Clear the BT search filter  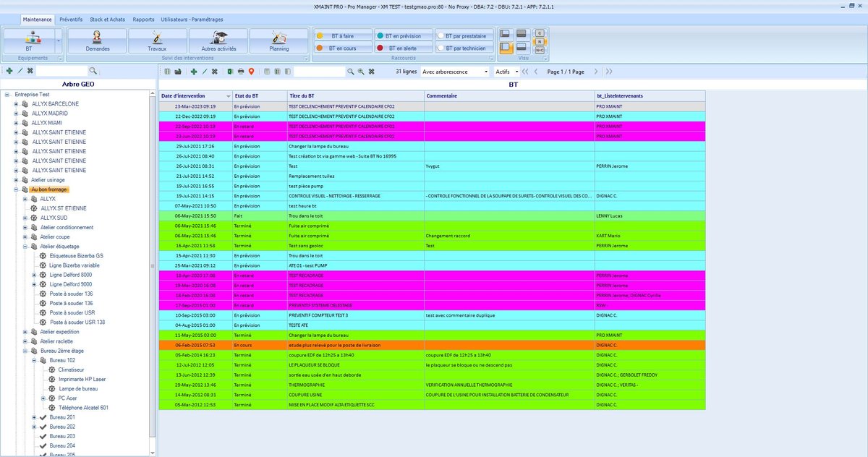point(371,72)
